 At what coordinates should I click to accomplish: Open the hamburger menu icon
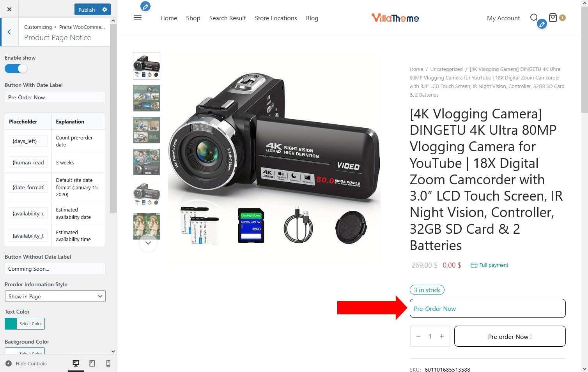click(138, 18)
